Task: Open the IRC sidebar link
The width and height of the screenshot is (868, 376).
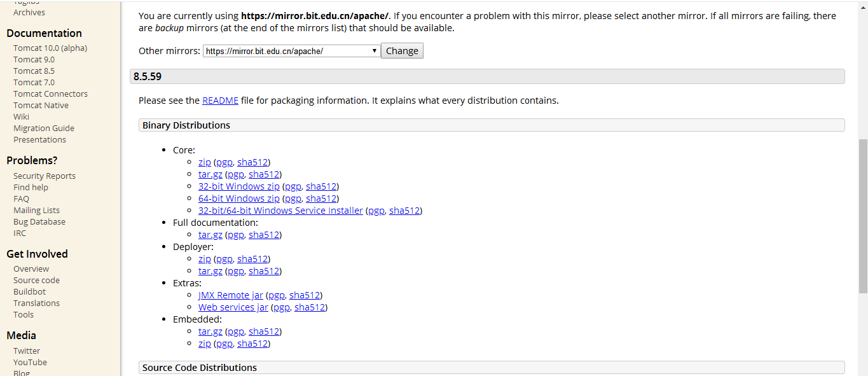Action: click(x=20, y=233)
